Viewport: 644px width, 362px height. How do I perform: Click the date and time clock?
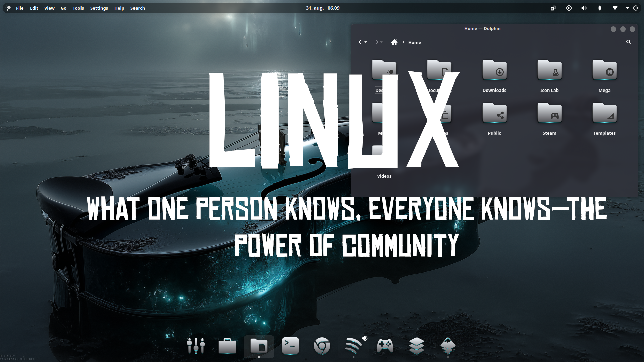(x=322, y=8)
